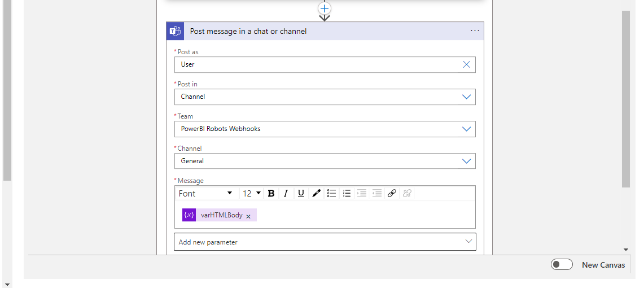Select the text color pen tool

pyautogui.click(x=316, y=193)
